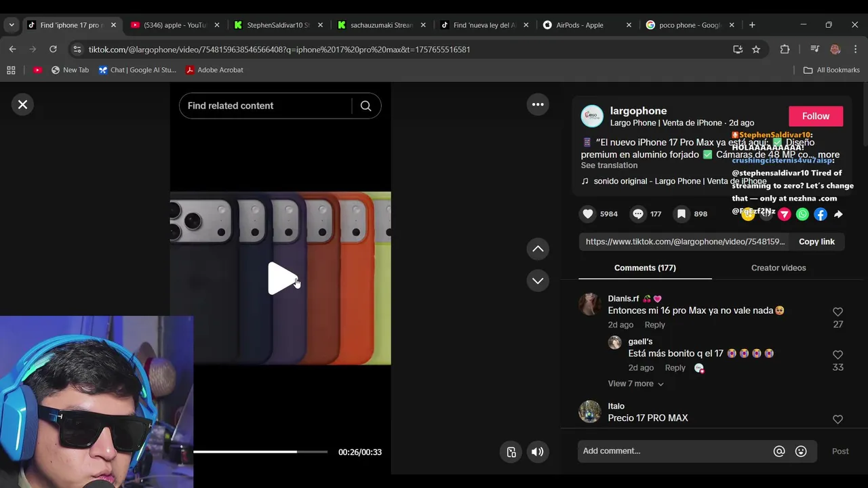Image resolution: width=868 pixels, height=488 pixels.
Task: Open a new browser tab
Action: click(x=752, y=25)
